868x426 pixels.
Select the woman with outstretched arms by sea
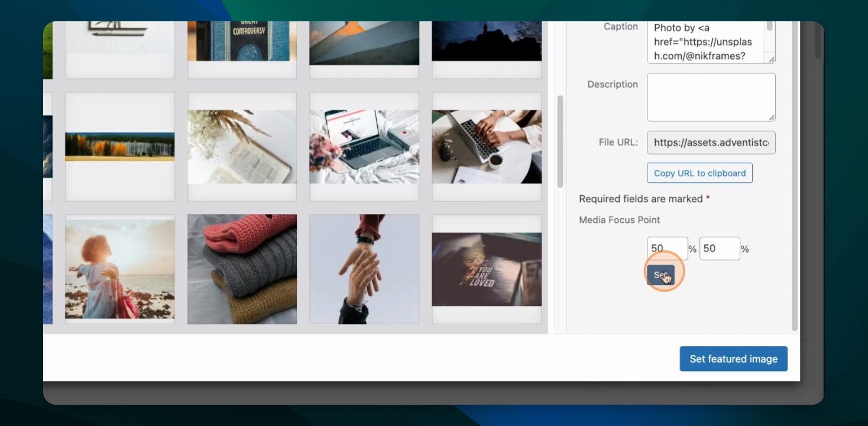coord(119,269)
